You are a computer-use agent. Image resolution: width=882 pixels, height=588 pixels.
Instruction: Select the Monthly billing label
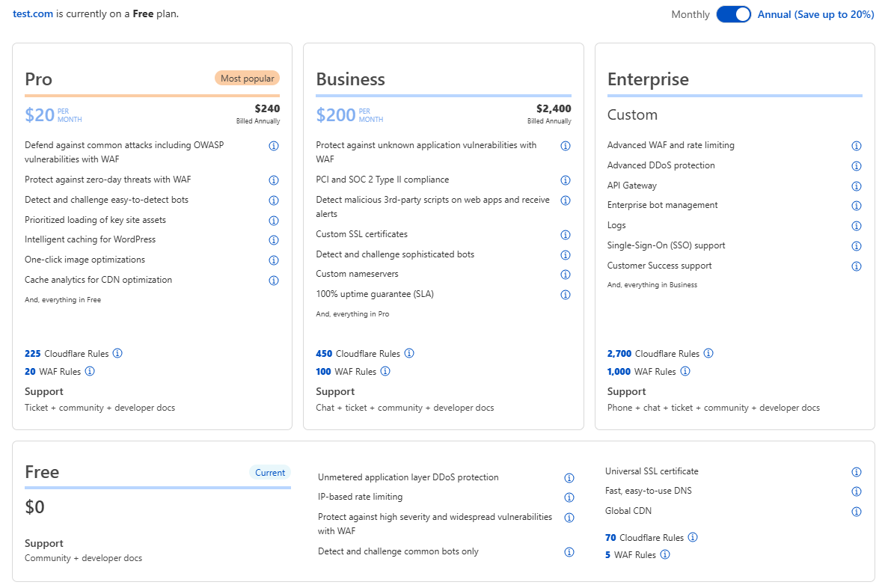point(690,14)
